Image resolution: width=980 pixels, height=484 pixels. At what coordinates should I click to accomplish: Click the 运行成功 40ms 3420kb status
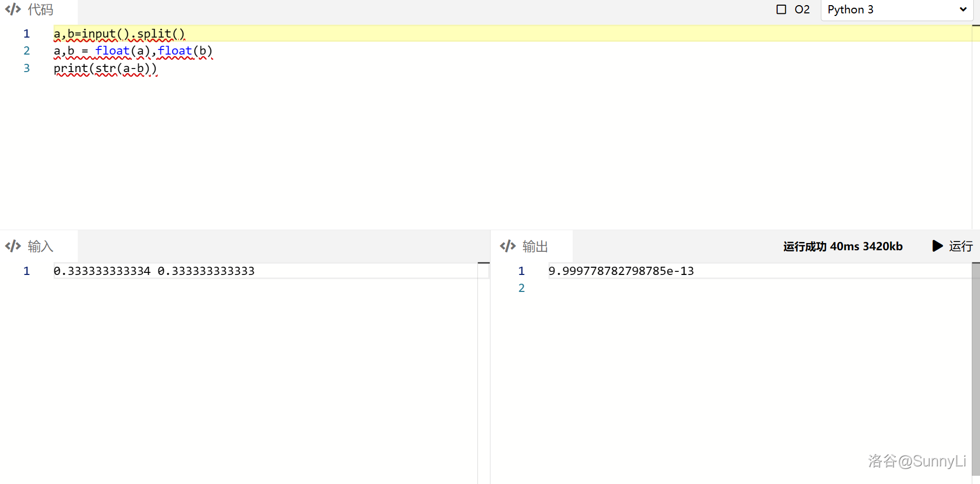(843, 246)
